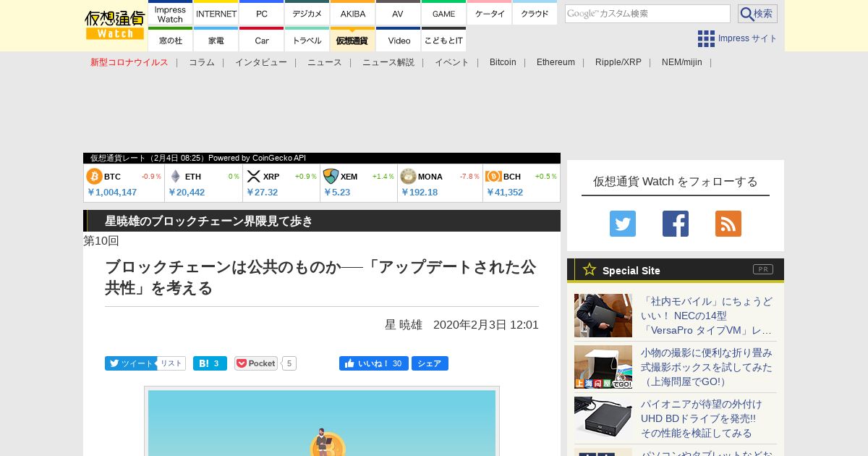Open the 家電 Watch tab
Viewport: 868px width, 456px height.
point(216,40)
